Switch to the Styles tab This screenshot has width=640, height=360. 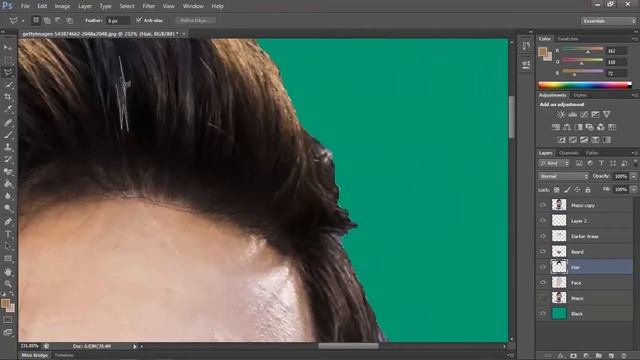[580, 96]
